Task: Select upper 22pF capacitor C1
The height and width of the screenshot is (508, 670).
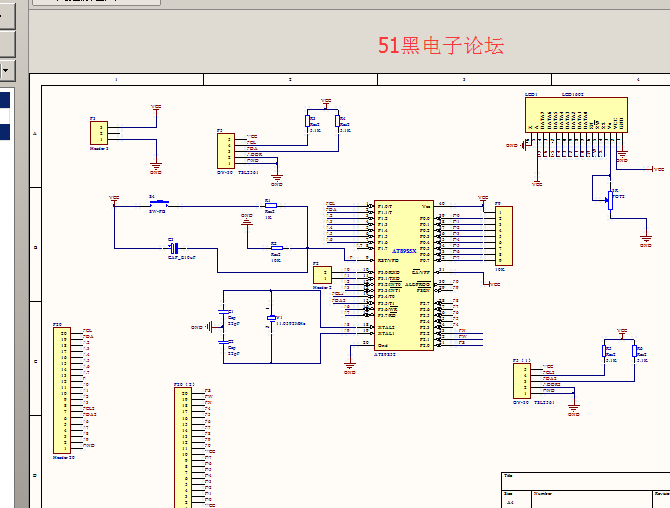Action: click(223, 312)
